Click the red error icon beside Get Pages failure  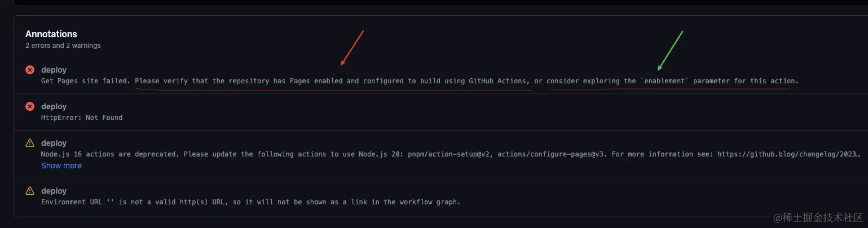click(30, 70)
